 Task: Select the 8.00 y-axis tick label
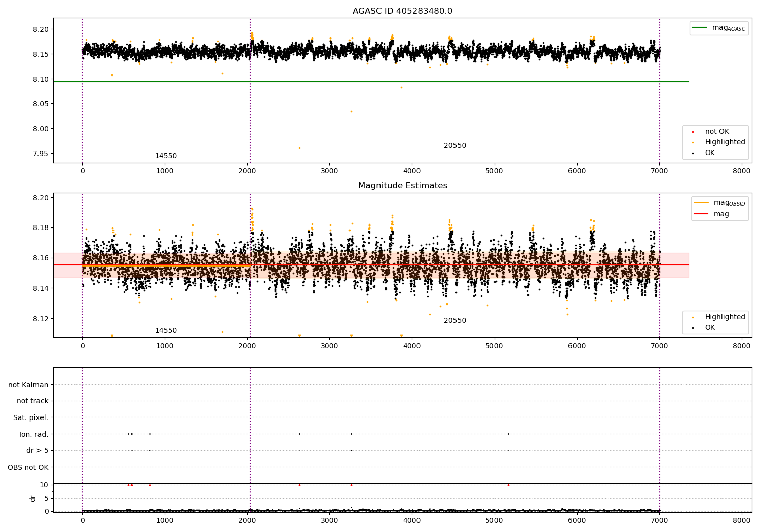[40, 129]
